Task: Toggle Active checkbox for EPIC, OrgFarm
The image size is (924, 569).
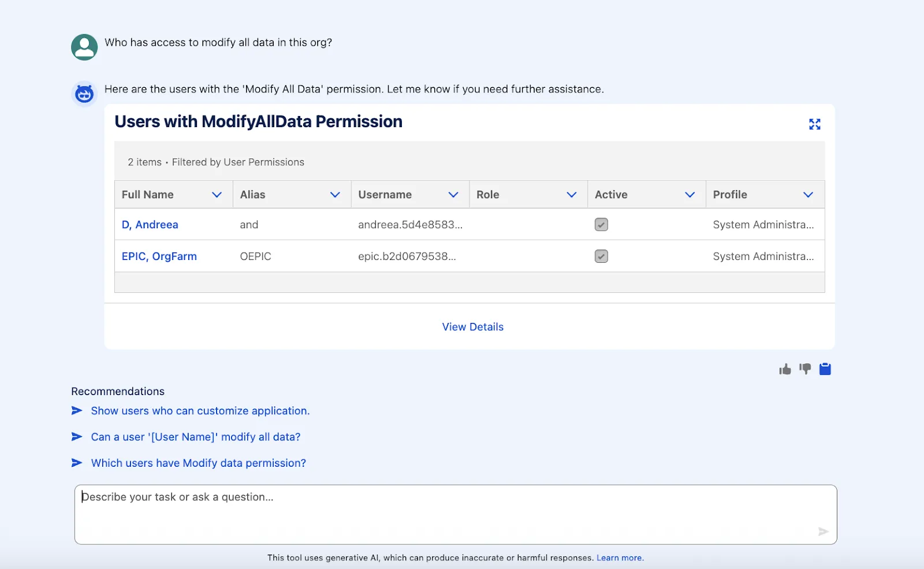Action: tap(601, 256)
